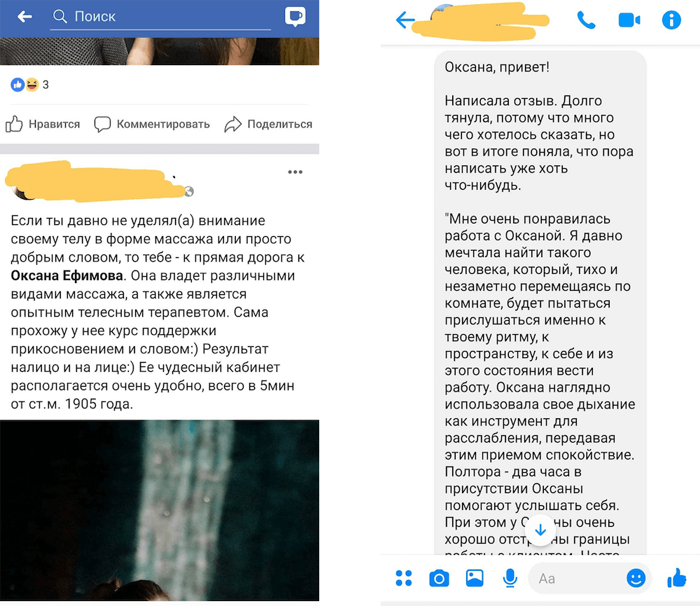Jump to latest message with down arrow
Viewport: 700px width, 606px height.
pyautogui.click(x=540, y=530)
